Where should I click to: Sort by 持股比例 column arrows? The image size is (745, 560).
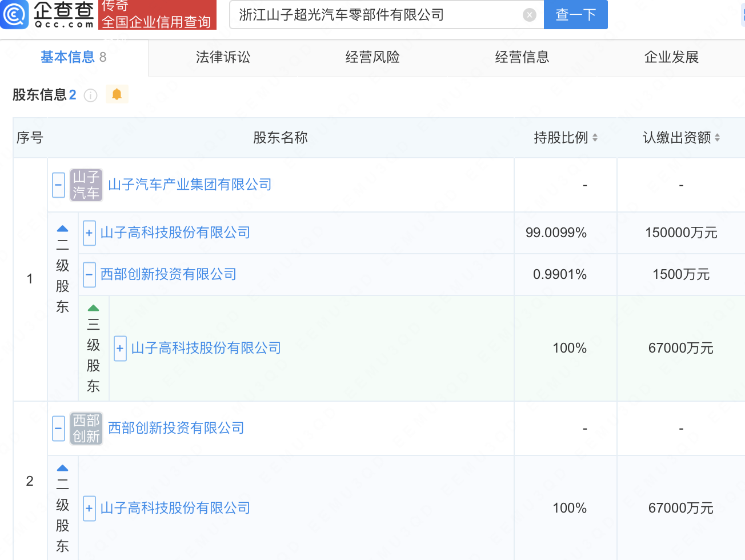pyautogui.click(x=595, y=138)
